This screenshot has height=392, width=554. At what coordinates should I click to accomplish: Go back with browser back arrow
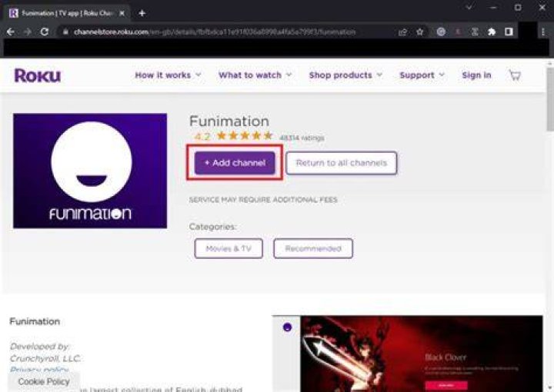(x=11, y=32)
